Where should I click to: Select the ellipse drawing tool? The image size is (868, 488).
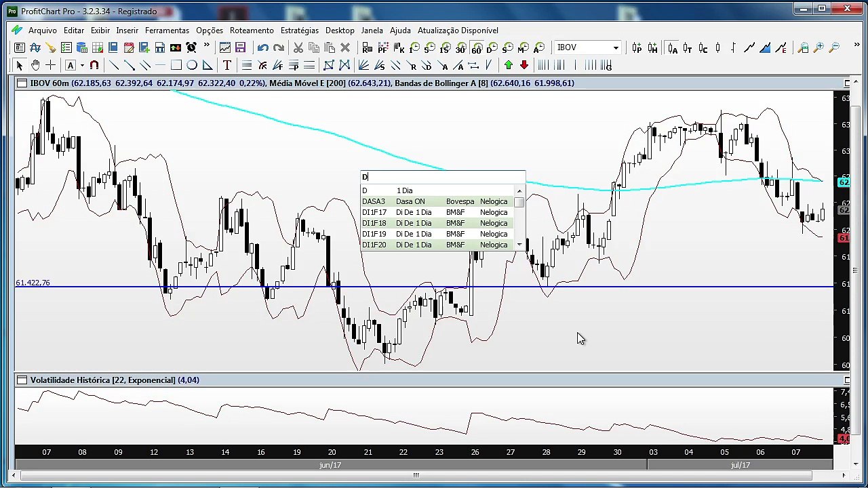tap(192, 65)
